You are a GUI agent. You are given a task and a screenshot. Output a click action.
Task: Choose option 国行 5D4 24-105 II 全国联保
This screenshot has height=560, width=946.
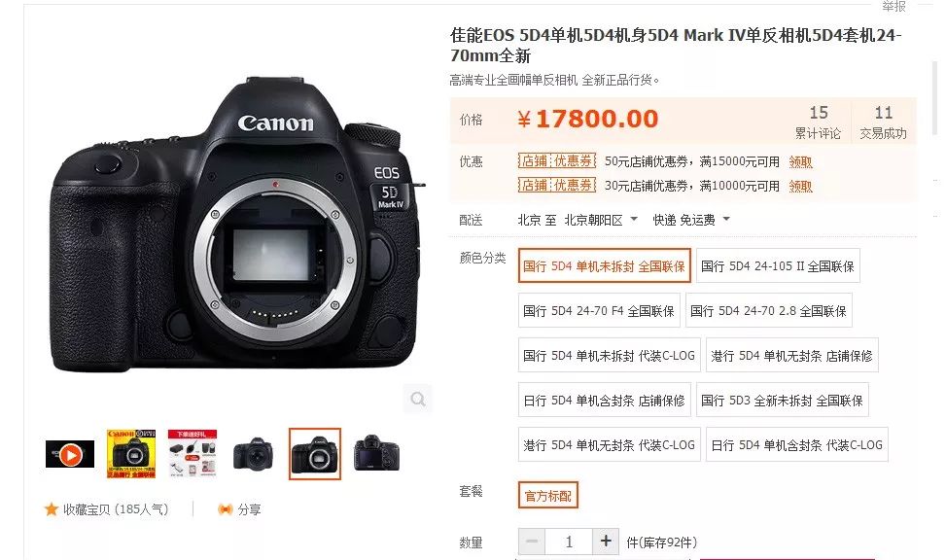click(778, 266)
